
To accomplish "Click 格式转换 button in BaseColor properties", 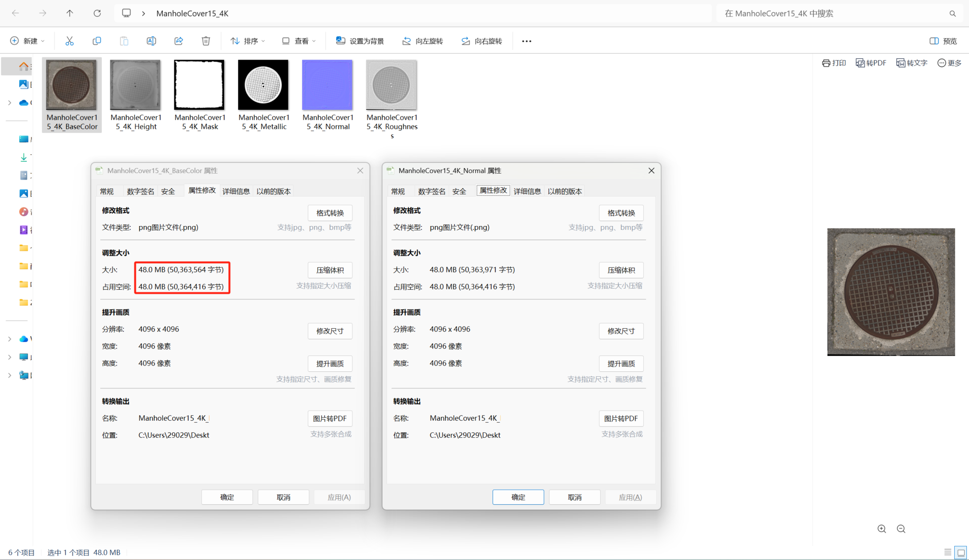I will pyautogui.click(x=330, y=213).
